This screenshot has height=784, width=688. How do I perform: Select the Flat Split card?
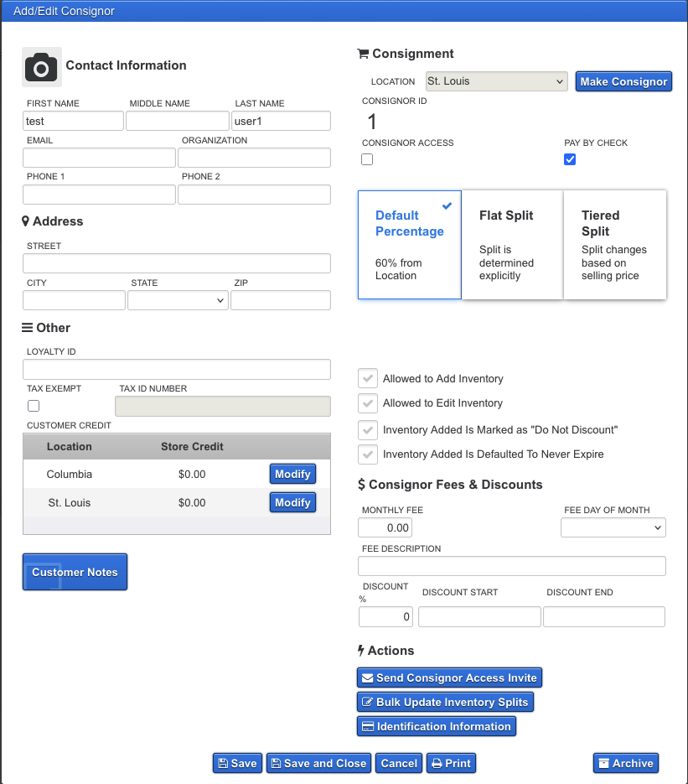[512, 245]
